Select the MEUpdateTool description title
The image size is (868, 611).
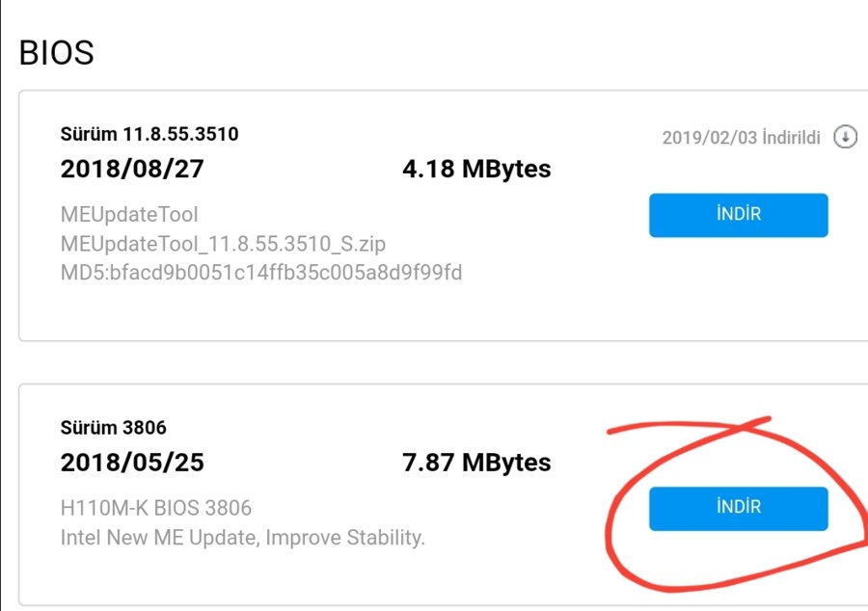129,214
